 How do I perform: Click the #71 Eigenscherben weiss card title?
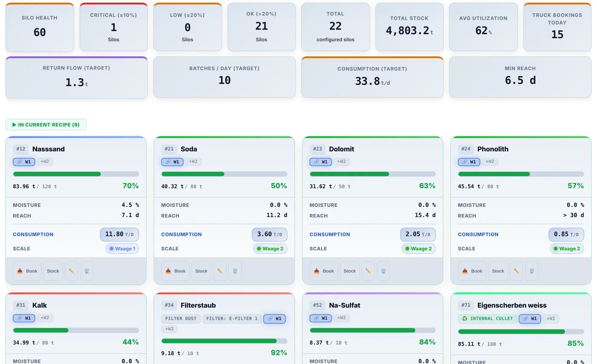512,305
